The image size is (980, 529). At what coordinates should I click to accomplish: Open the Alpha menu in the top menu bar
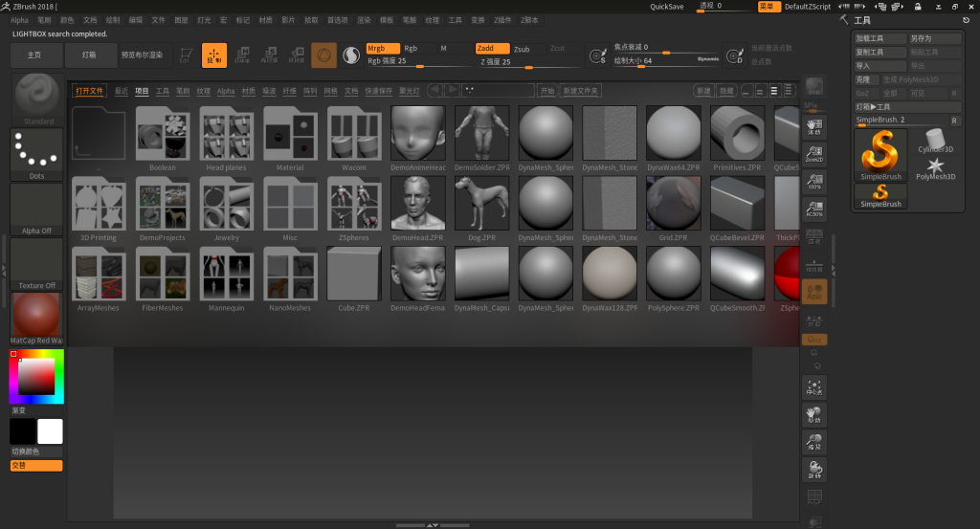(19, 19)
